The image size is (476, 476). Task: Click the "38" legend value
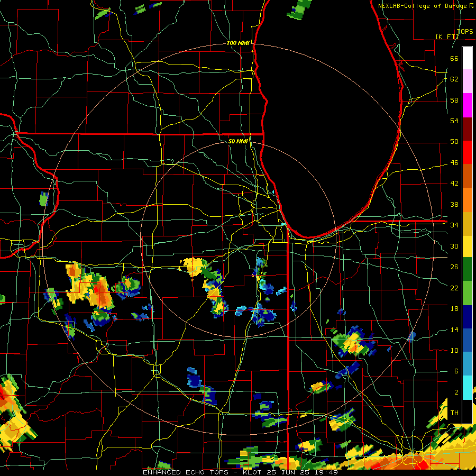pyautogui.click(x=454, y=204)
